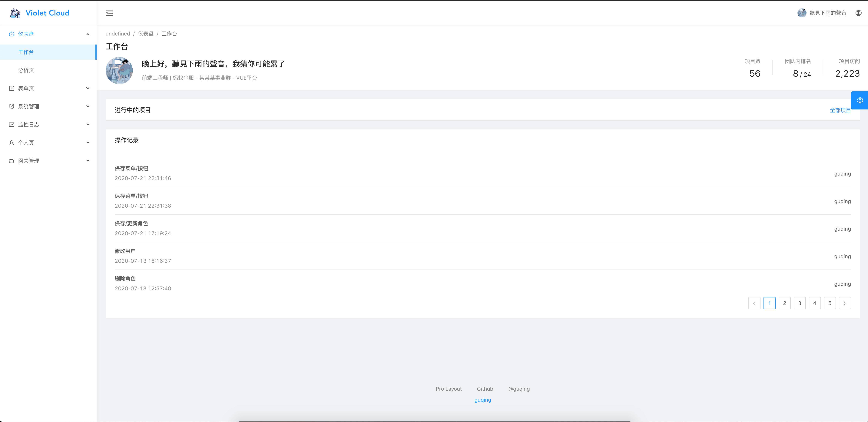Open the 全部项目 link
Viewport: 868px width, 422px height.
point(840,110)
